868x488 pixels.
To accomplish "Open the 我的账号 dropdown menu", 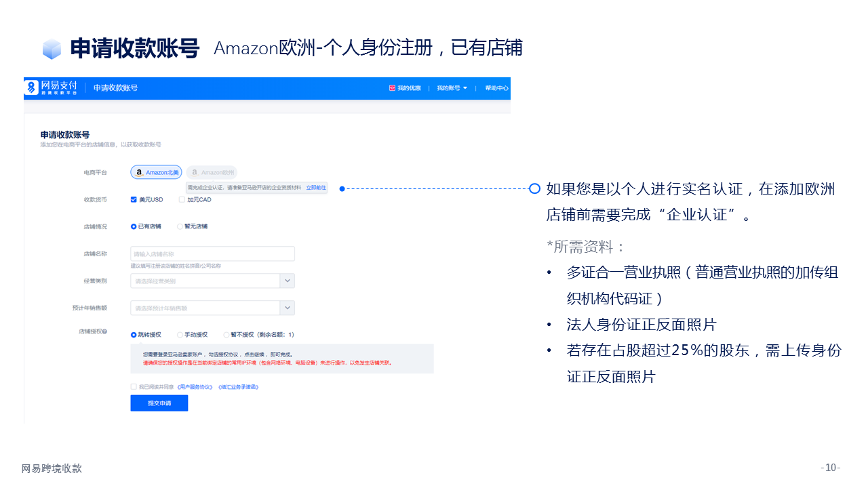I will (452, 88).
